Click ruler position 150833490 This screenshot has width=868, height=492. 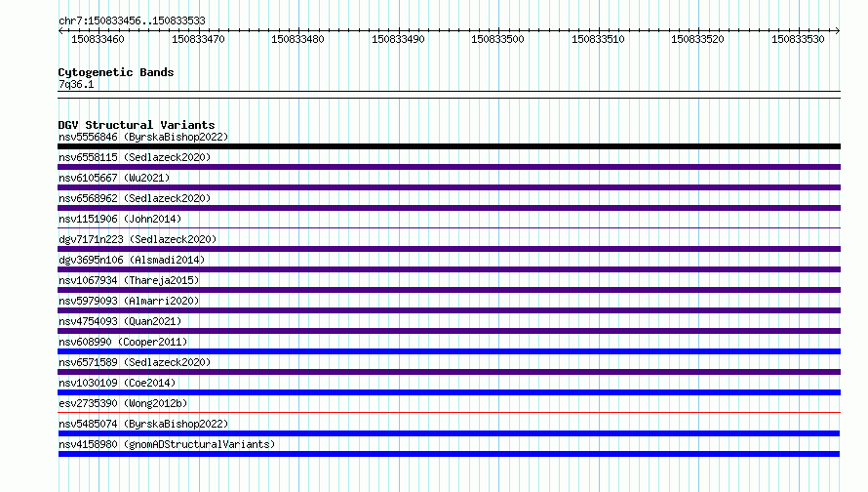[x=398, y=39]
